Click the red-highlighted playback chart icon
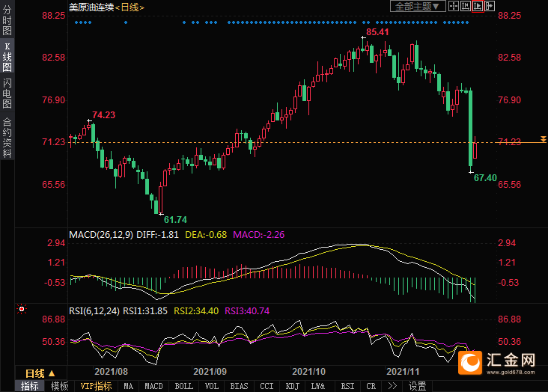Screen dimensions: 548x392 click(478, 6)
